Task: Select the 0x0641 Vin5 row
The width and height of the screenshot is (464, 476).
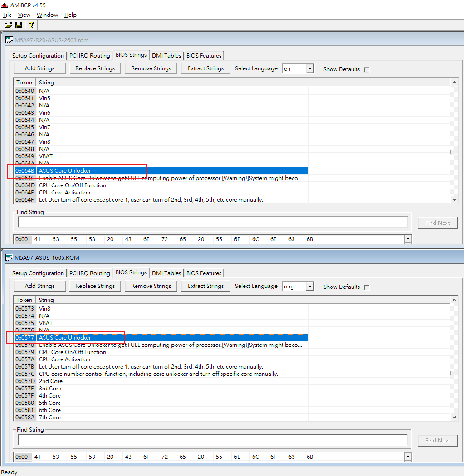Action: pos(161,98)
